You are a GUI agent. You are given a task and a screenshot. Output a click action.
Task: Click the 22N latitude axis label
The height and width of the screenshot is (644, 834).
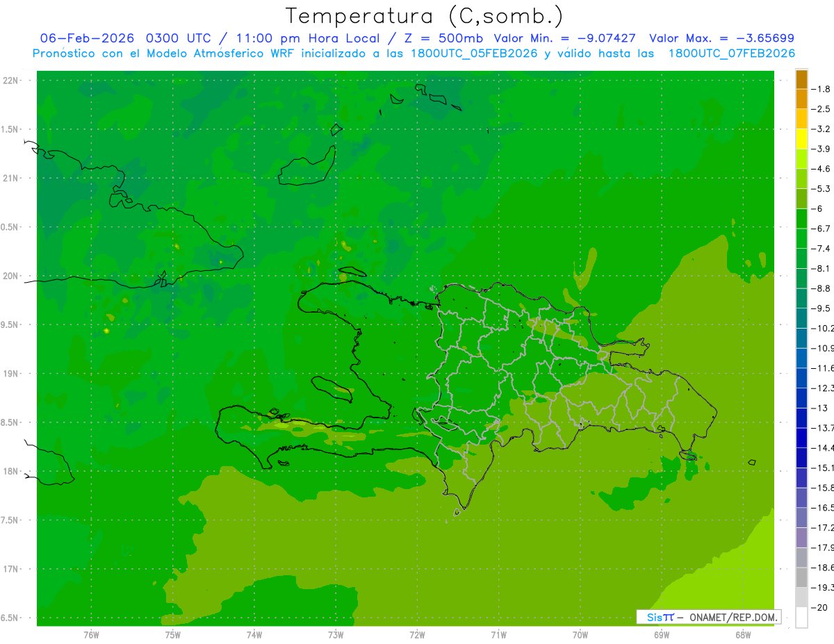[10, 81]
